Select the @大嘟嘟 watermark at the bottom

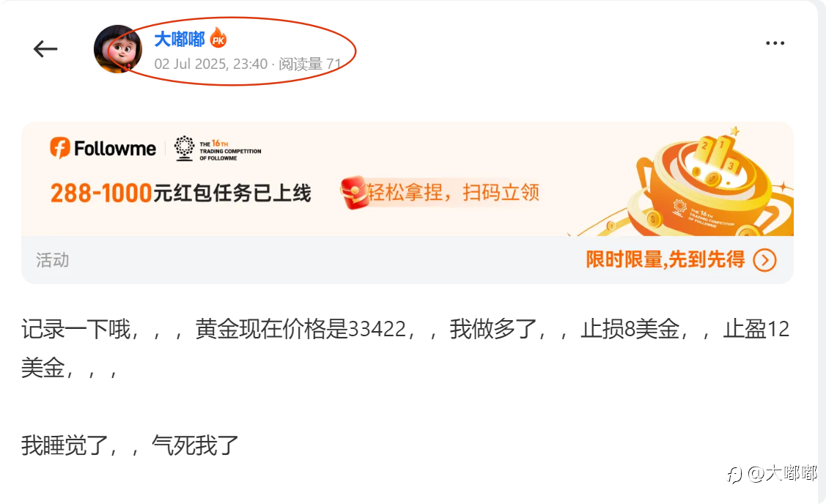pos(782,473)
